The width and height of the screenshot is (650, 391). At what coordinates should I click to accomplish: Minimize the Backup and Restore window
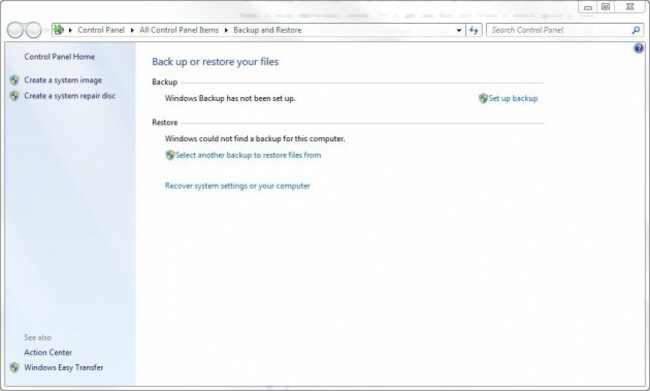click(588, 7)
